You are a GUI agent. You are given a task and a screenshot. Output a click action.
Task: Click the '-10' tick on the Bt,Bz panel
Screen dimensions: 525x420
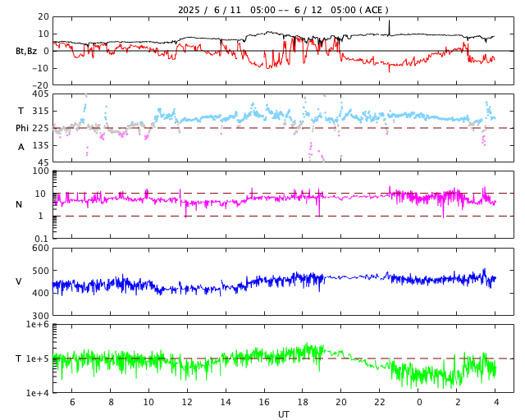[x=40, y=68]
